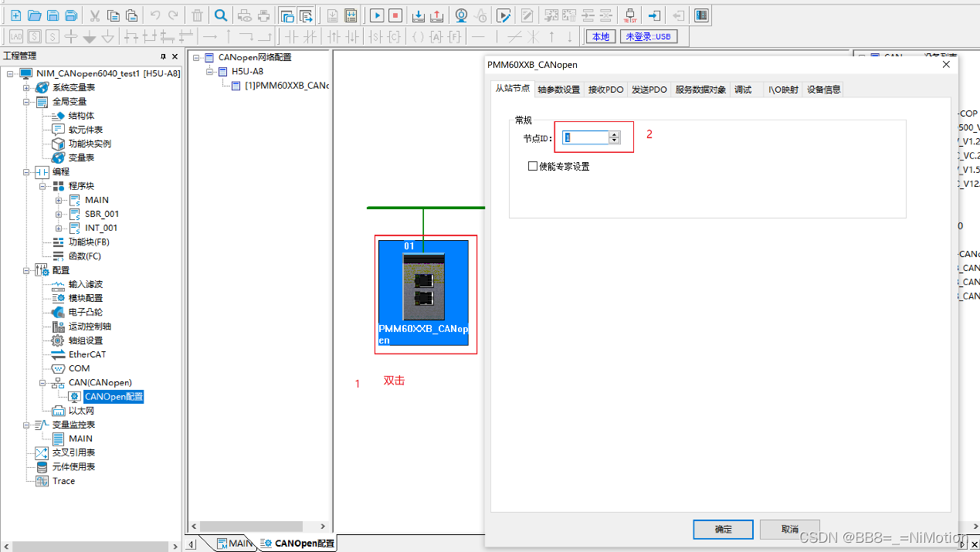The image size is (980, 552).
Task: Collapse the 程序块 tree node
Action: pos(42,185)
